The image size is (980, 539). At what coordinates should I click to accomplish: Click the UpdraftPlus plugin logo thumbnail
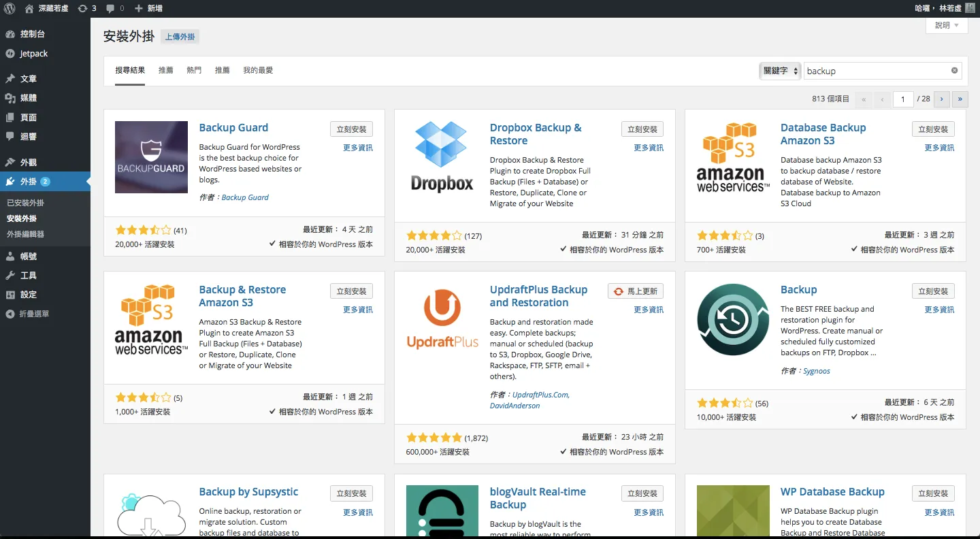[442, 319]
